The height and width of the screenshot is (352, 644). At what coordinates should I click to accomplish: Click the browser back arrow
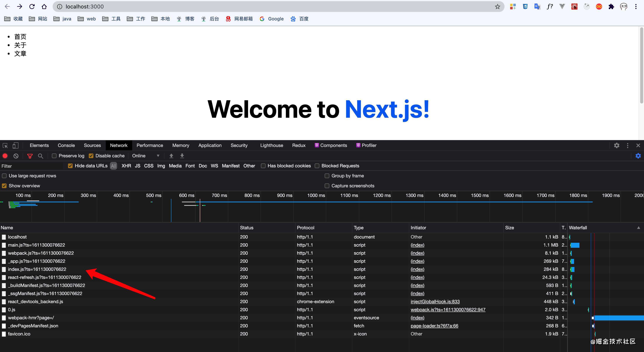7,7
